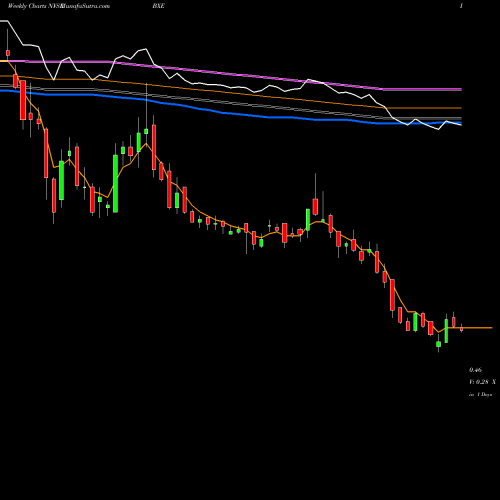This screenshot has width=500, height=500.
Task: Click the MunafaSutra.com site label
Action: [x=84, y=6]
